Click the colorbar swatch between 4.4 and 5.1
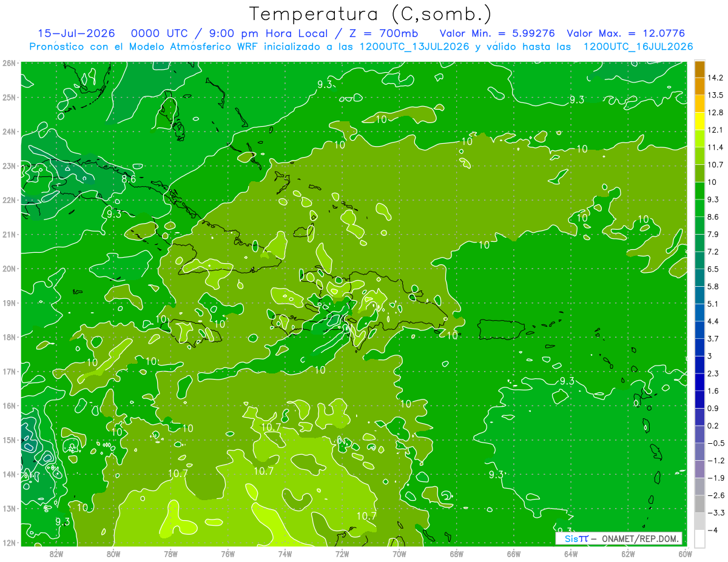The image size is (728, 562). click(699, 312)
